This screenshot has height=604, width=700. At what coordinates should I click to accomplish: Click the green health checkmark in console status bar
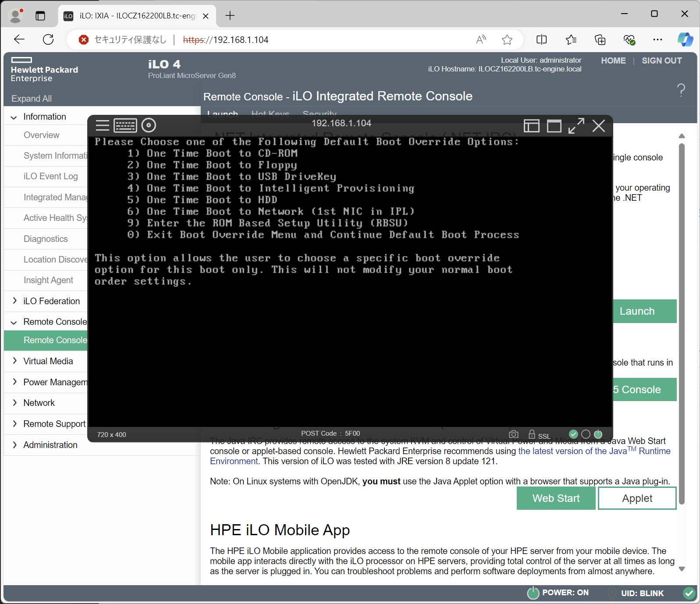(x=573, y=434)
